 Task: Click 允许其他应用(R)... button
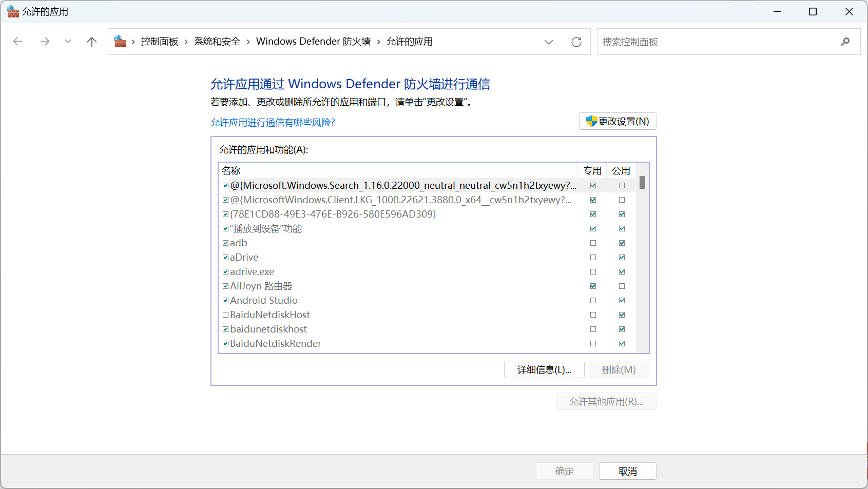click(x=606, y=401)
